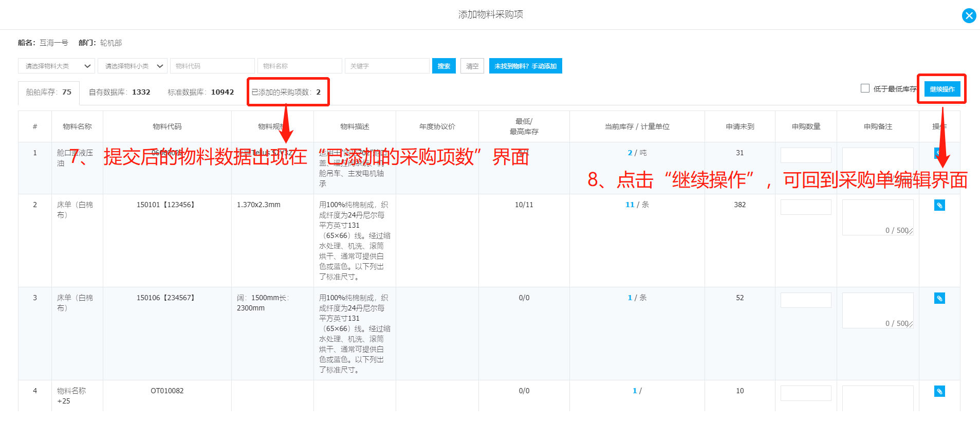Screen dimensions: 980x422
Task: Focus 申购数量 input for 150106 row
Action: [806, 300]
